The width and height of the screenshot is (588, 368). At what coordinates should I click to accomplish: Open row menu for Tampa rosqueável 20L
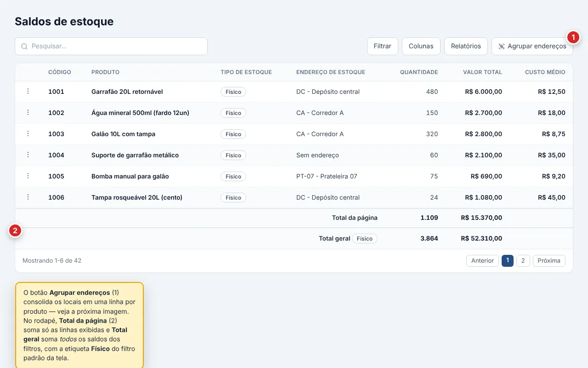[28, 197]
